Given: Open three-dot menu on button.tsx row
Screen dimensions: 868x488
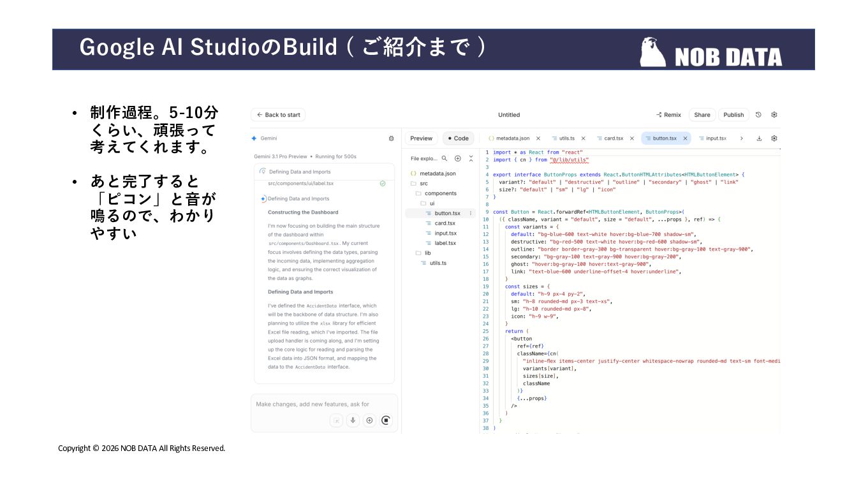Looking at the screenshot, I should point(471,213).
